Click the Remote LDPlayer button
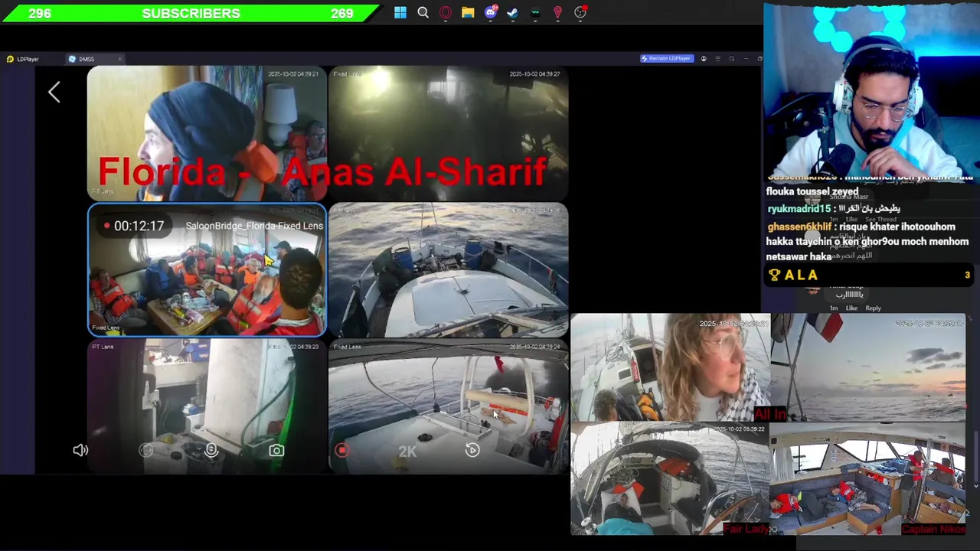Image resolution: width=980 pixels, height=551 pixels. click(667, 58)
